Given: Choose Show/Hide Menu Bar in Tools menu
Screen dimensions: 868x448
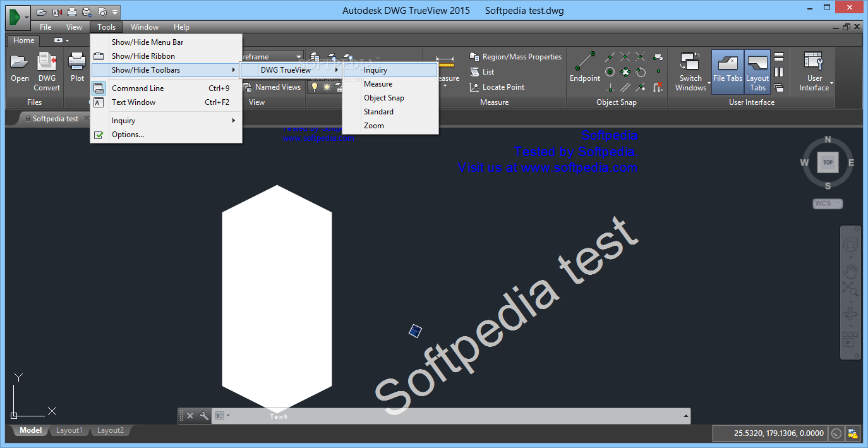Looking at the screenshot, I should coord(166,42).
